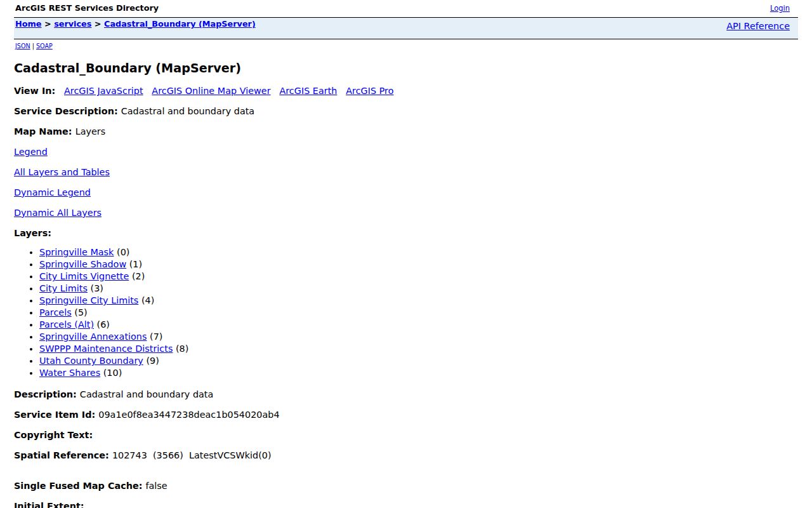812x508 pixels.
Task: Open Utah County Boundary layer
Action: point(91,361)
